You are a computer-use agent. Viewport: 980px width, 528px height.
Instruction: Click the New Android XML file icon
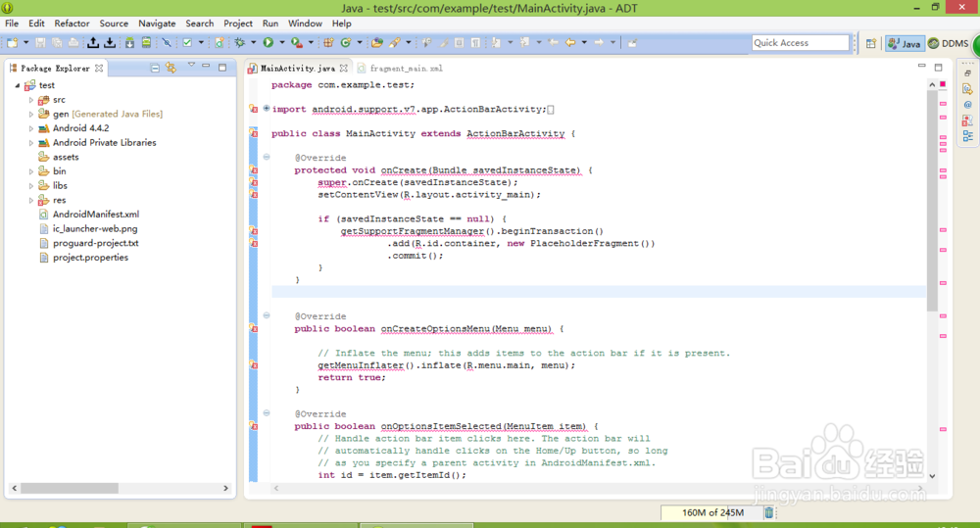(x=220, y=42)
